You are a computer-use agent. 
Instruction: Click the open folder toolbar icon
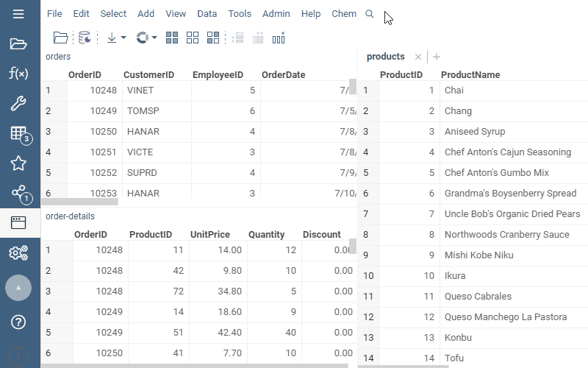[61, 38]
